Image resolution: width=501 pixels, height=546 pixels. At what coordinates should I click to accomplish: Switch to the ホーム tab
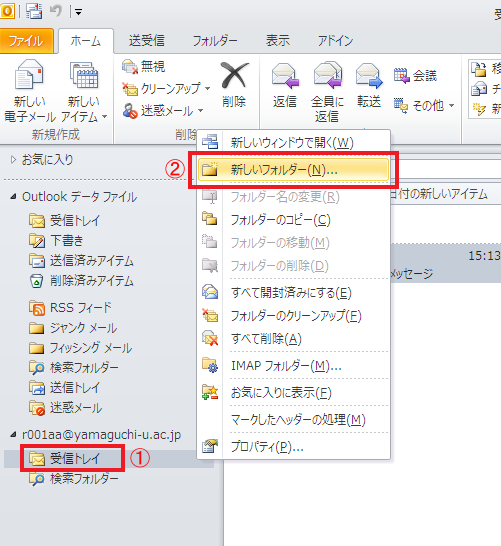point(86,41)
